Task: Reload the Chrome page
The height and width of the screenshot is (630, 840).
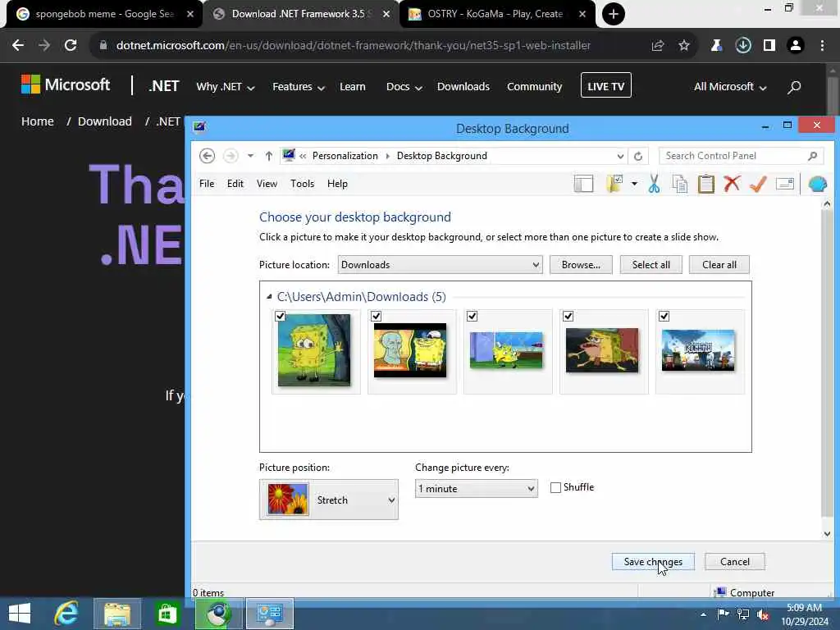Action: pos(71,46)
